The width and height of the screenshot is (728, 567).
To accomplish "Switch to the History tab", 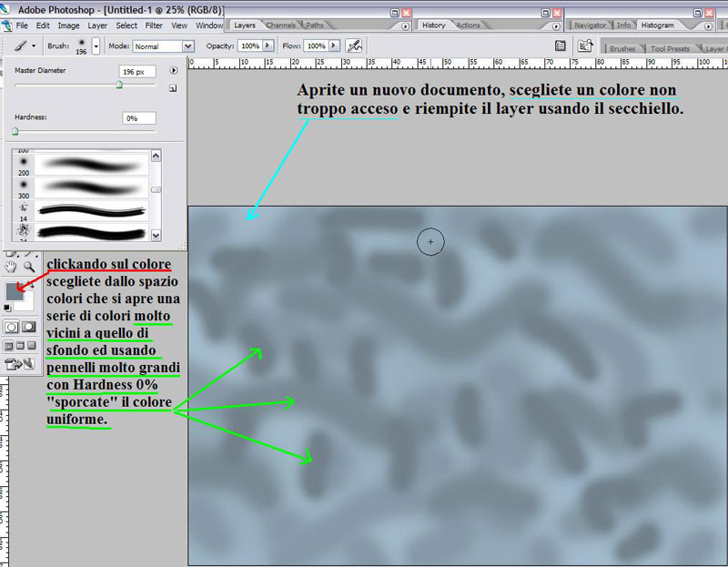I will (x=434, y=25).
